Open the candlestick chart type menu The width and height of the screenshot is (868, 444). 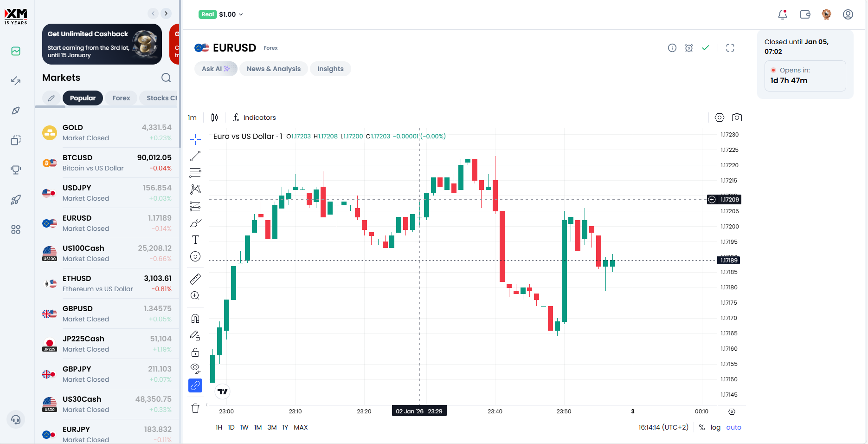click(214, 118)
